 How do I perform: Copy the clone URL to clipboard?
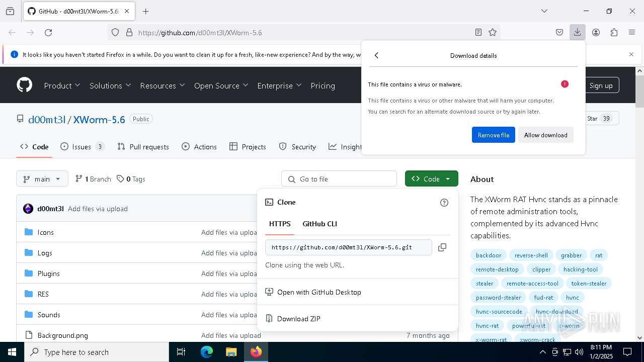tap(442, 247)
